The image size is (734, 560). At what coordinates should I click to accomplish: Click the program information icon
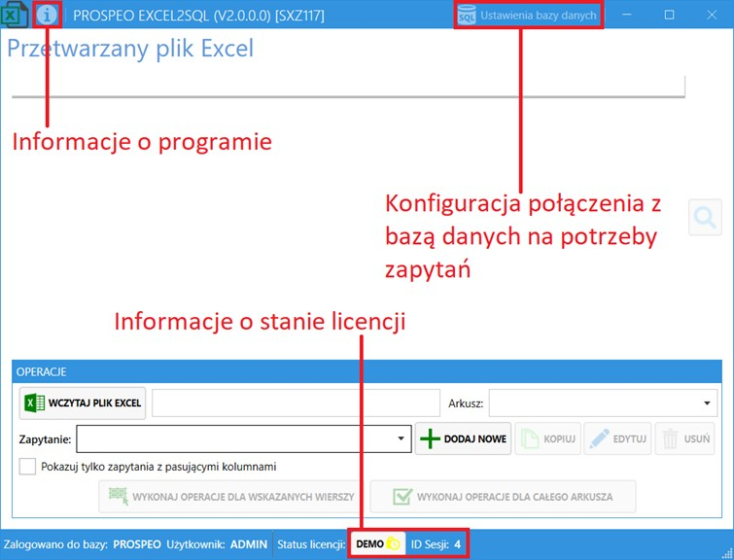(47, 16)
